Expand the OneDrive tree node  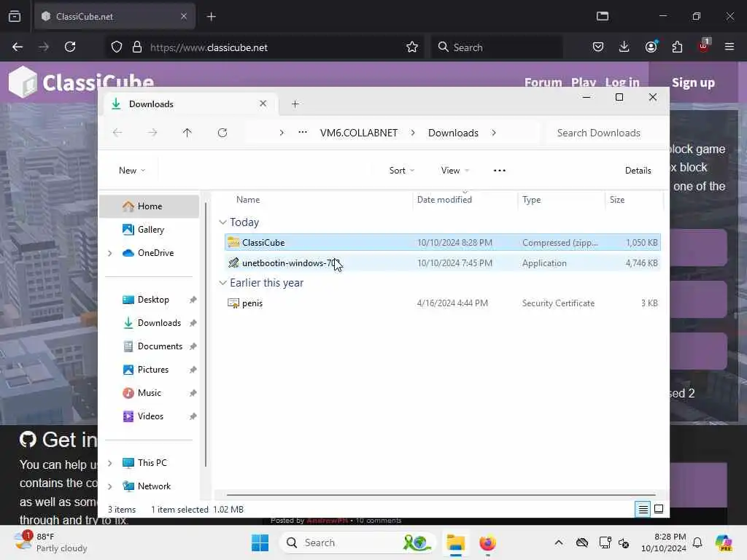110,253
